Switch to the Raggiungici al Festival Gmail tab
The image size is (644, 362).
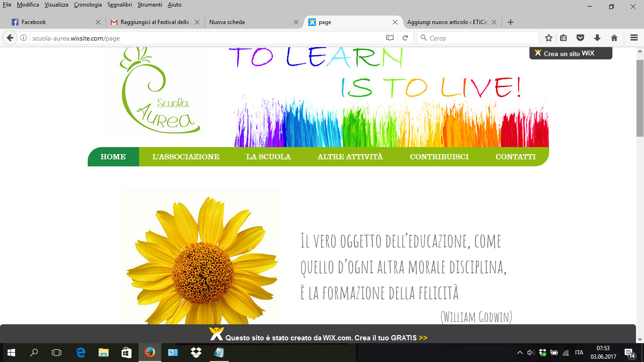pyautogui.click(x=154, y=22)
